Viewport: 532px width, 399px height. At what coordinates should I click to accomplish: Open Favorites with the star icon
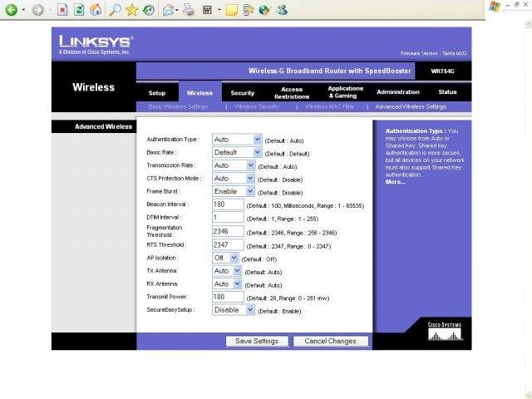pyautogui.click(x=131, y=9)
